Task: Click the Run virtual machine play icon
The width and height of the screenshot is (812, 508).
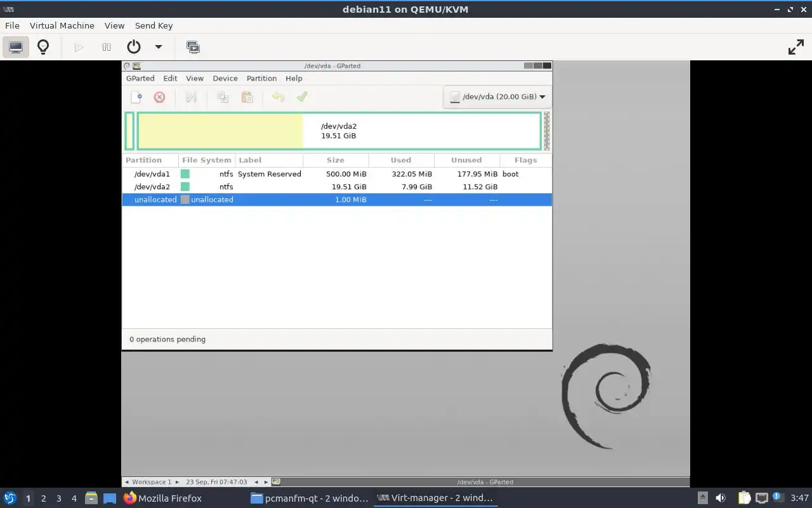Action: (79, 47)
